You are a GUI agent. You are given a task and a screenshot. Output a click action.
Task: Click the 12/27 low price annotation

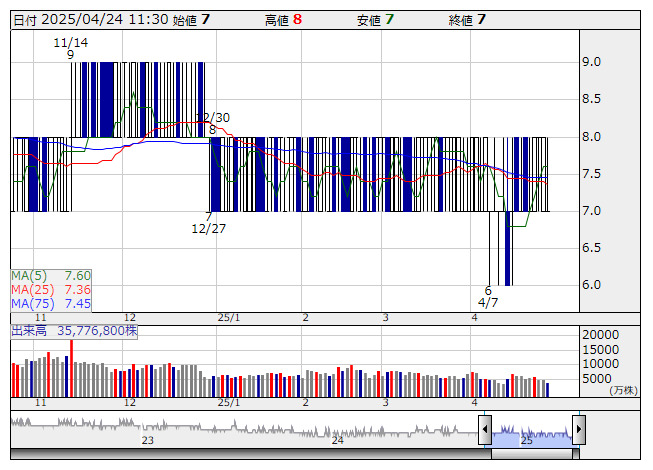click(x=209, y=223)
